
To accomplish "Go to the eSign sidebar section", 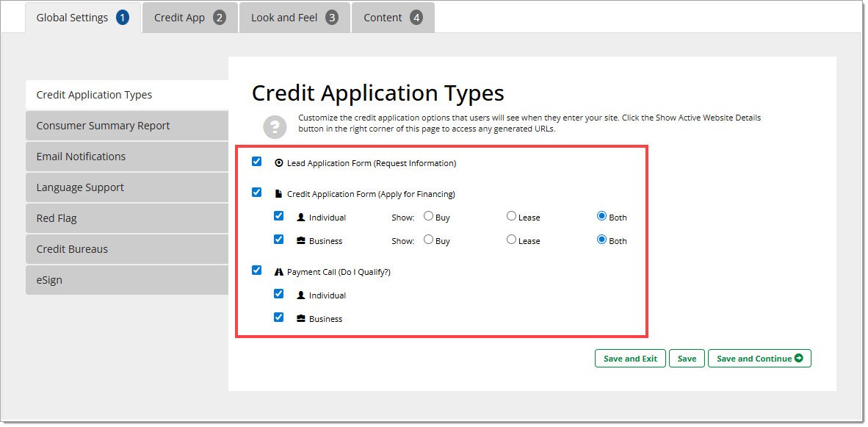I will 49,280.
